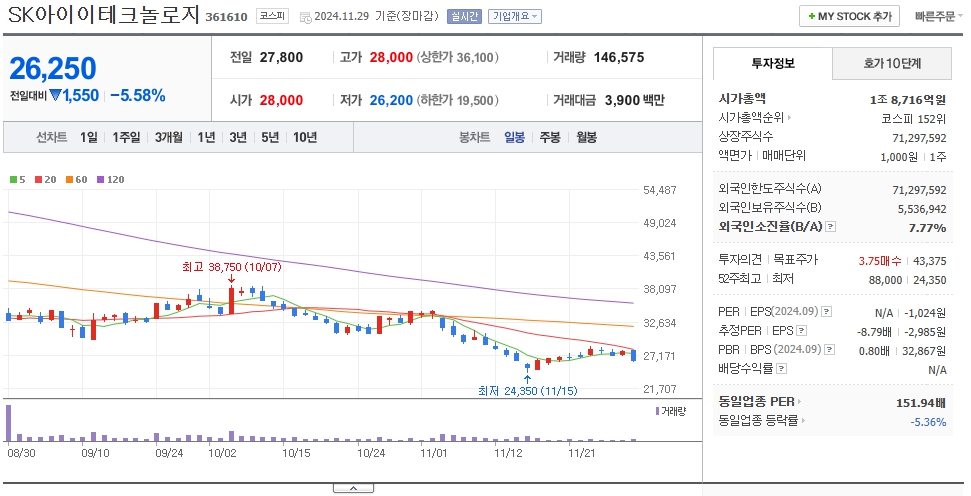Open help icon next to 배당수익률

click(x=782, y=369)
